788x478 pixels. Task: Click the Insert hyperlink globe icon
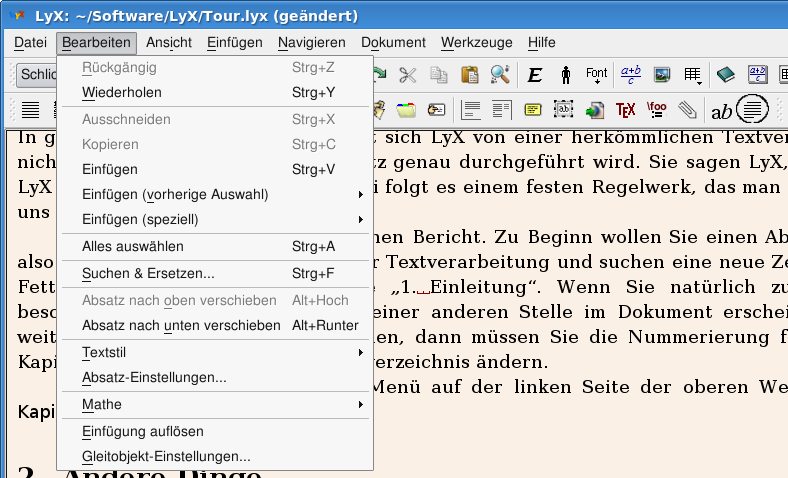pos(595,110)
